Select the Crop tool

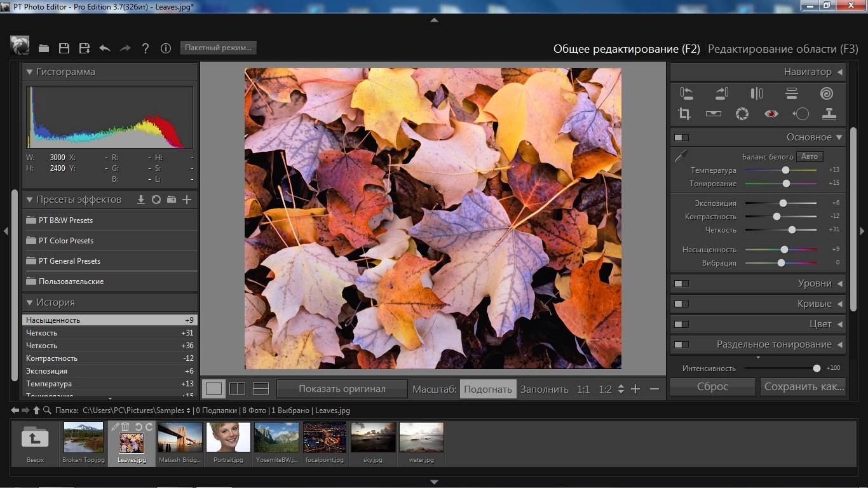[684, 114]
